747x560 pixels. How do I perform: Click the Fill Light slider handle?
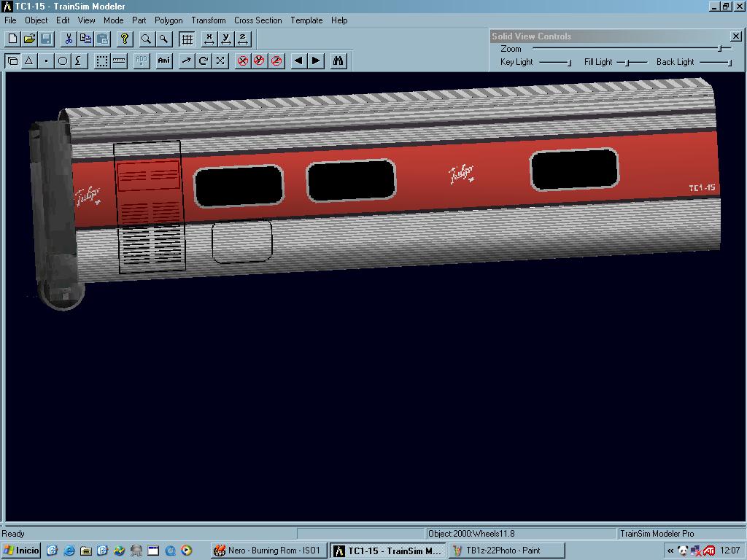[627, 63]
